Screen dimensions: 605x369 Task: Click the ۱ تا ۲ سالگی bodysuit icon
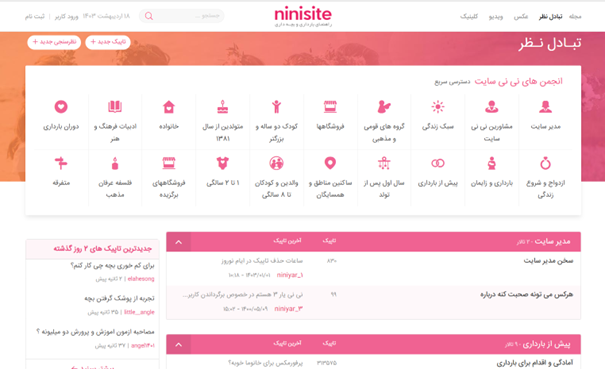(x=223, y=163)
